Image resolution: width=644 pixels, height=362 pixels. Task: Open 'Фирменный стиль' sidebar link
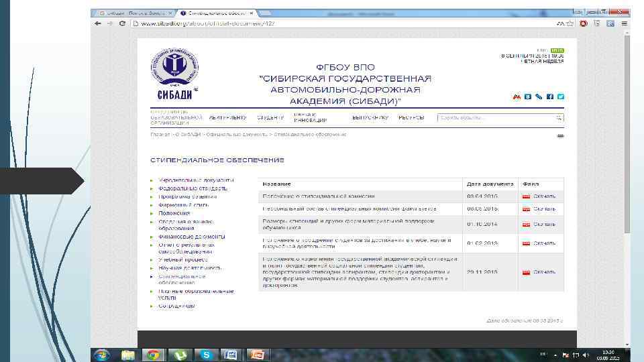coord(184,205)
